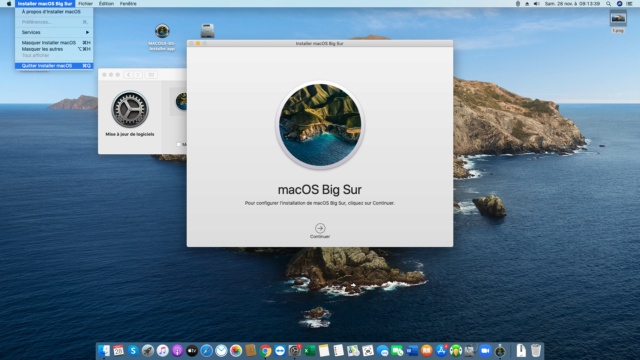Open Skype from the Dock
This screenshot has height=360, width=640.
tap(133, 351)
